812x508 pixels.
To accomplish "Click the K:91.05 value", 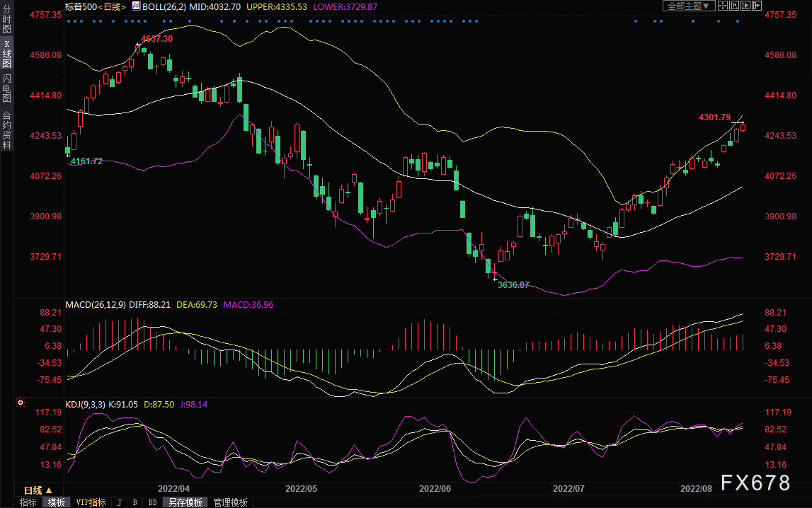I will (x=123, y=405).
